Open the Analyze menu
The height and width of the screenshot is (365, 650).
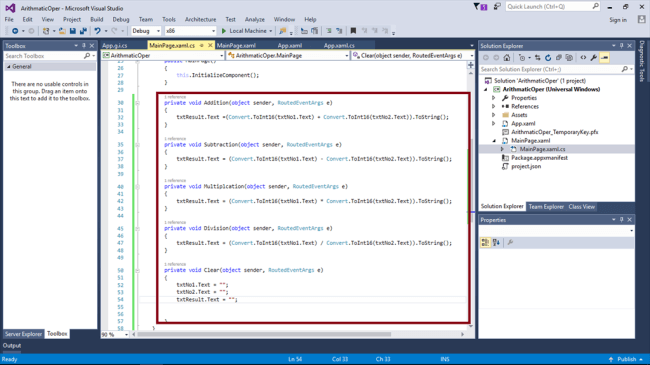click(x=255, y=19)
